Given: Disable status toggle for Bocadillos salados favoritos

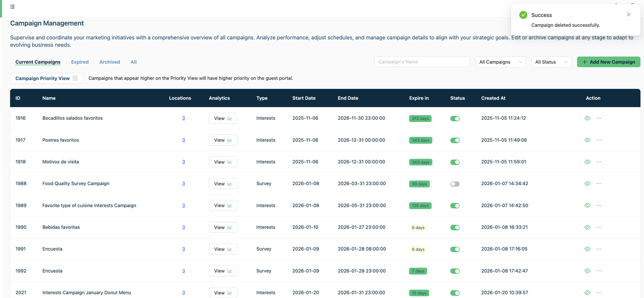Looking at the screenshot, I should click(454, 118).
